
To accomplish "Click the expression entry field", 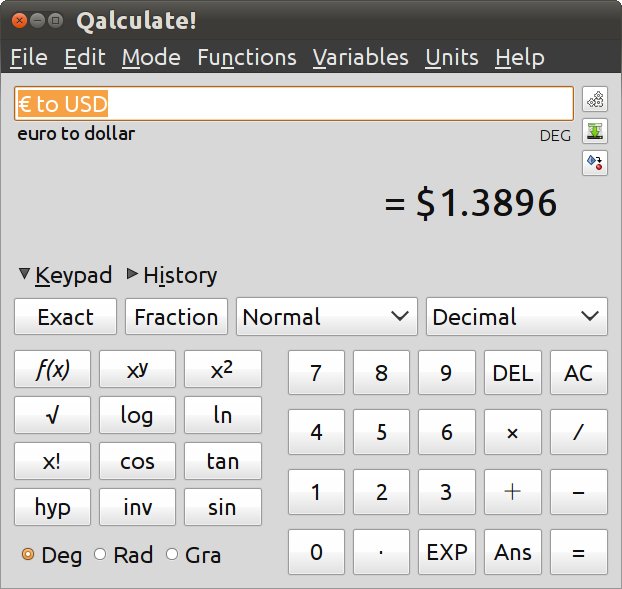I will [x=294, y=104].
